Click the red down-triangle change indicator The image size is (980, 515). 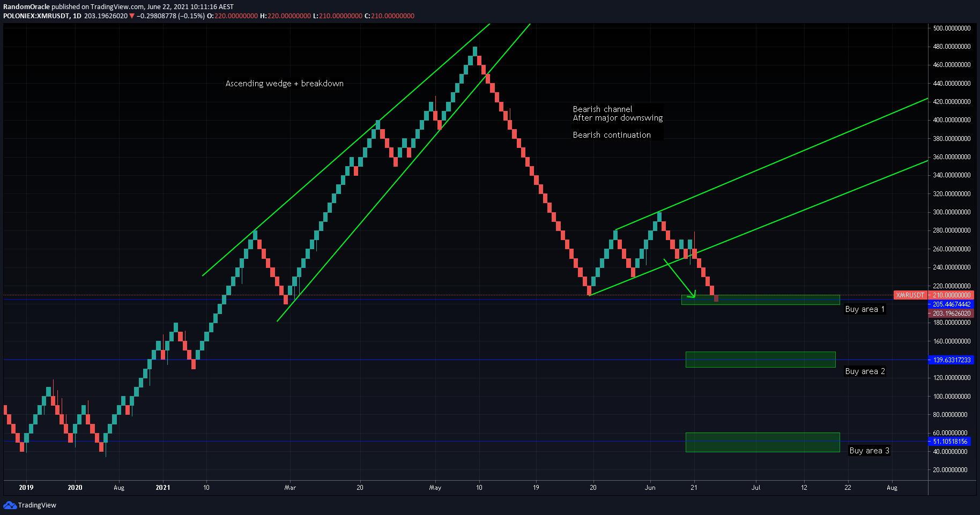(x=132, y=16)
